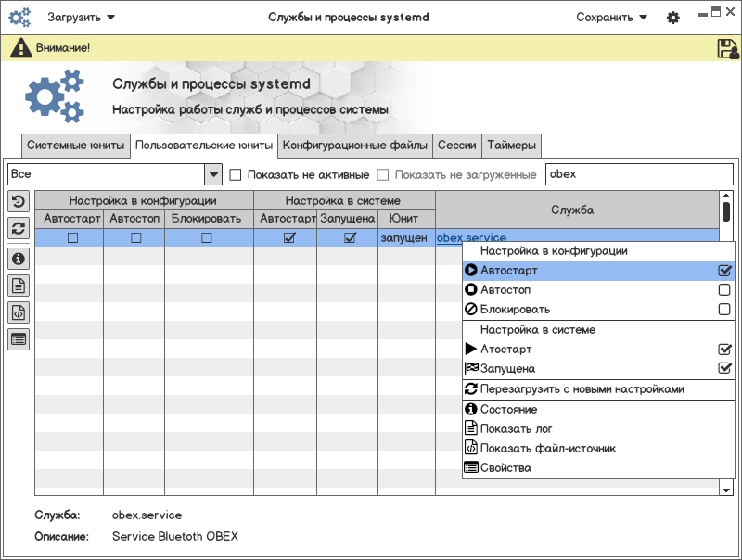Switch to 'Конфигурационные файлы' tab
742x560 pixels.
point(355,146)
